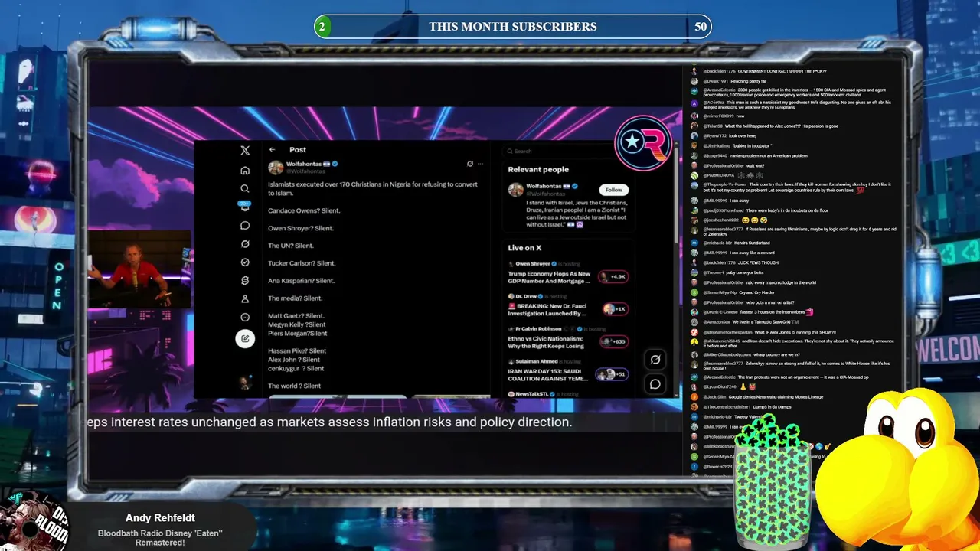Click the 'Live on X' heading
The image size is (980, 551).
(x=524, y=248)
